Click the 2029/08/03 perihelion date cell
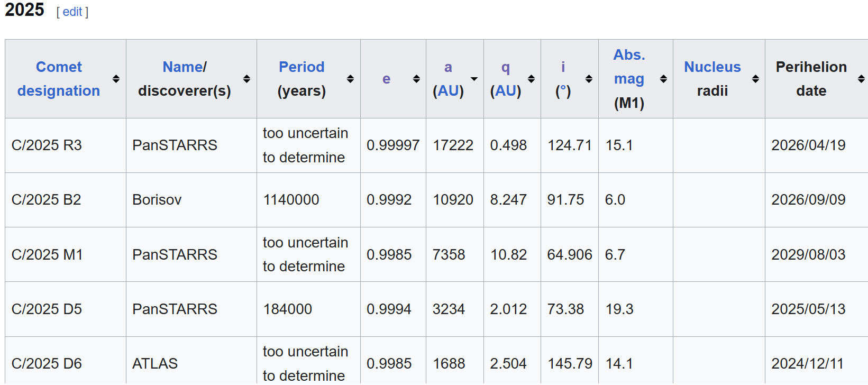This screenshot has height=385, width=868. pyautogui.click(x=808, y=255)
